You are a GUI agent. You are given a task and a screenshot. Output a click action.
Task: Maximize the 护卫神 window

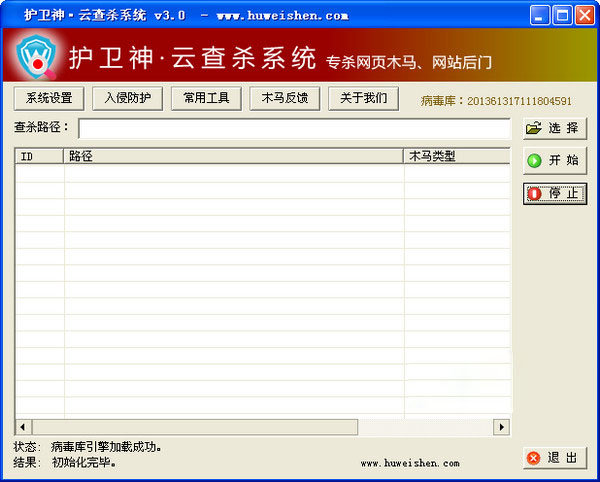[562, 16]
